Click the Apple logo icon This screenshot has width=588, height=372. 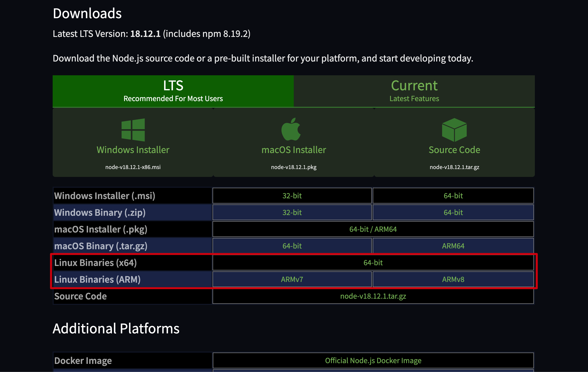(x=291, y=129)
